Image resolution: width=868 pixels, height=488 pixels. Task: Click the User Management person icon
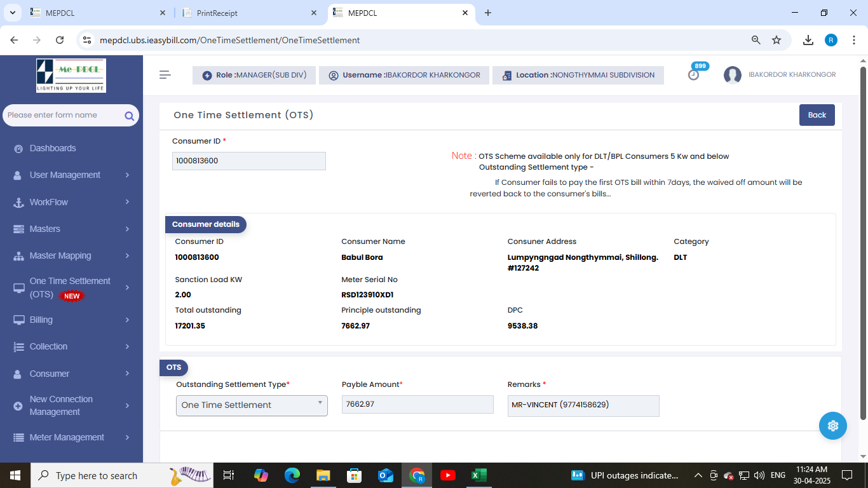pyautogui.click(x=18, y=175)
